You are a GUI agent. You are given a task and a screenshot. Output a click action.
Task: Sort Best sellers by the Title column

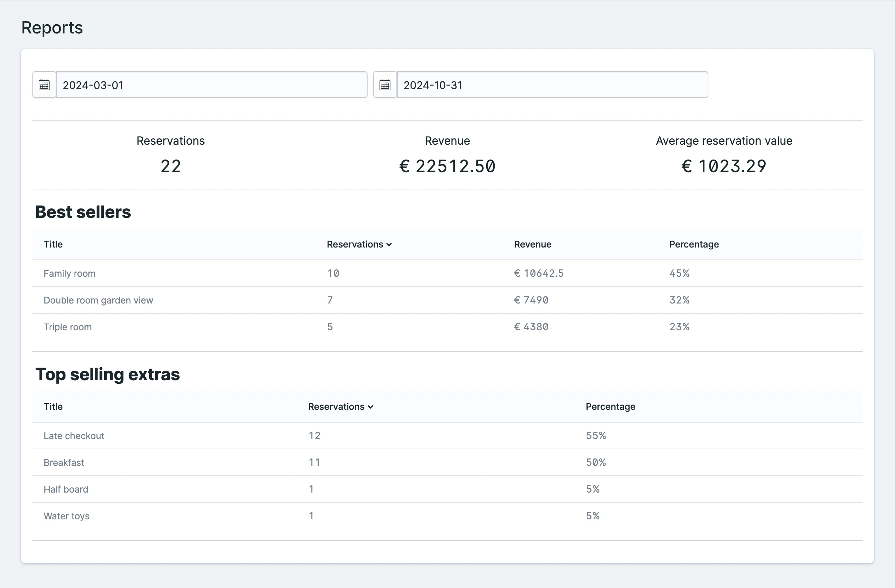pos(53,244)
